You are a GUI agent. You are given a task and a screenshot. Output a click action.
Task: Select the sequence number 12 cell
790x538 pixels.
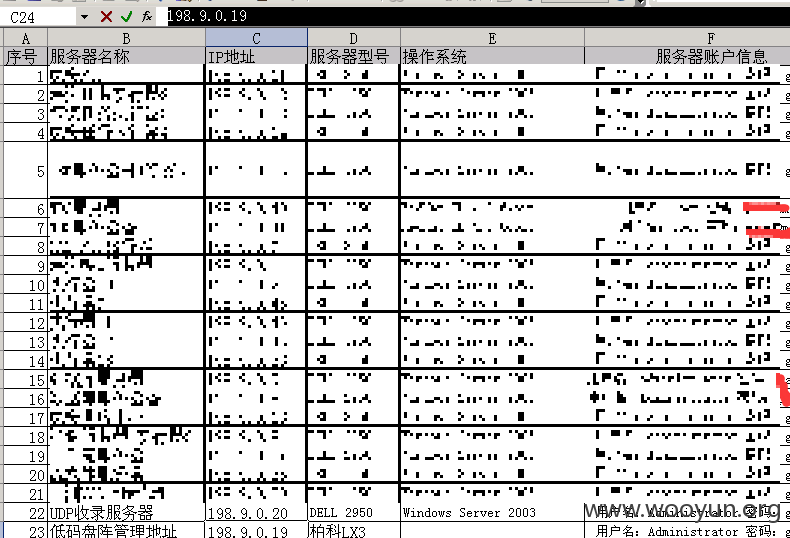(x=26, y=322)
